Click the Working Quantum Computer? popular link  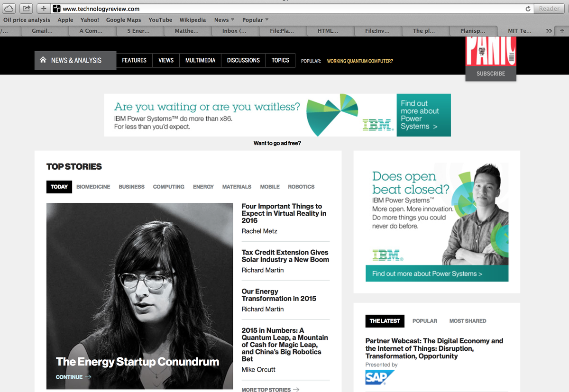click(360, 61)
